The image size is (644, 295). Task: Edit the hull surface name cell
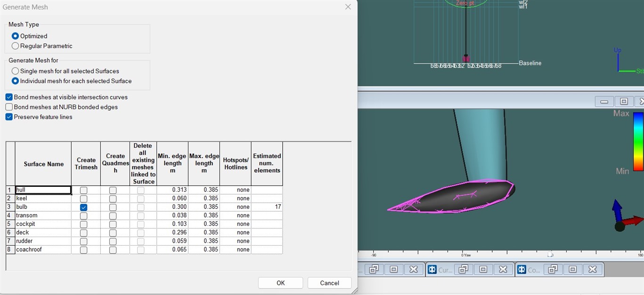click(x=43, y=190)
